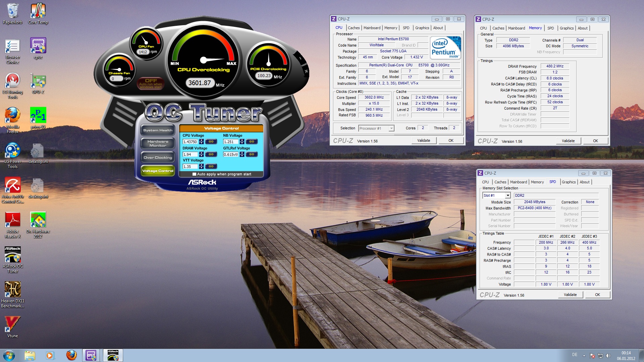Open Windows Explorer from the taskbar
644x362 pixels.
[30, 355]
